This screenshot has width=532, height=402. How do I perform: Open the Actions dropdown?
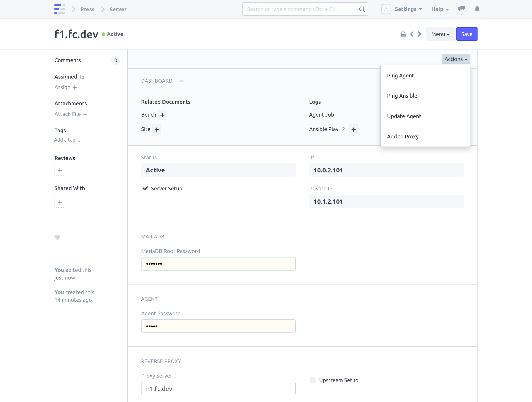click(x=455, y=59)
